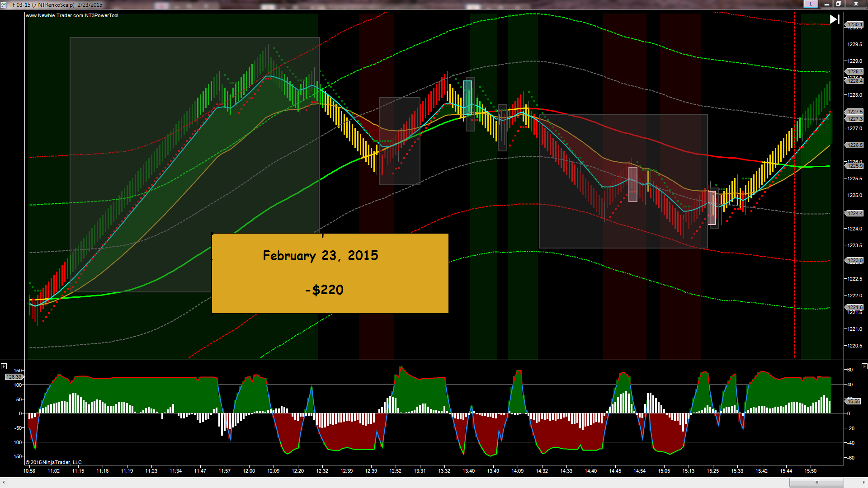Click the horizontal scrollbar thumb handle
Image resolution: width=868 pixels, height=488 pixels.
pos(816,483)
